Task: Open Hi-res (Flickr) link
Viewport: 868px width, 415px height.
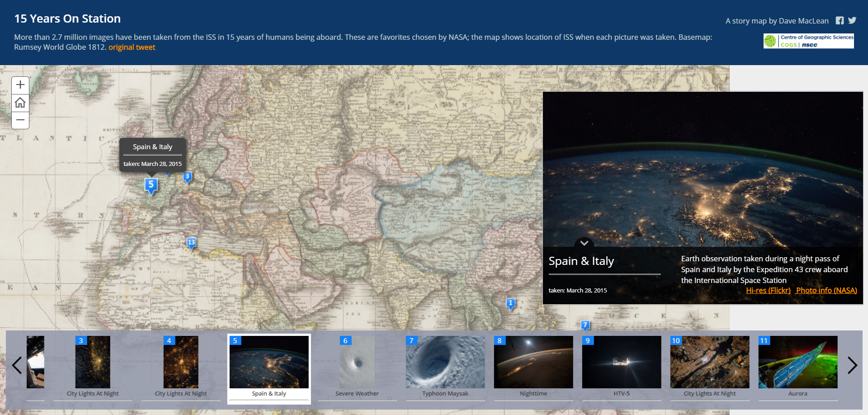Action: click(x=768, y=290)
